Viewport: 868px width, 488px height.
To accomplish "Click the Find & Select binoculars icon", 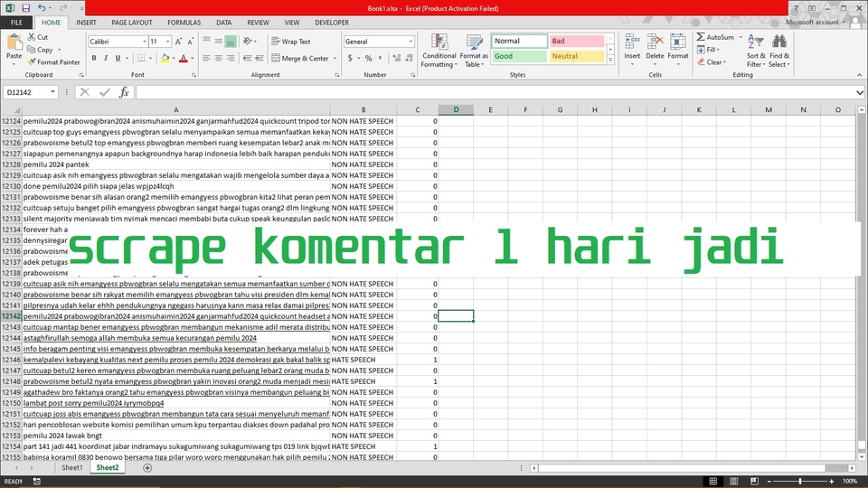I will [x=778, y=50].
